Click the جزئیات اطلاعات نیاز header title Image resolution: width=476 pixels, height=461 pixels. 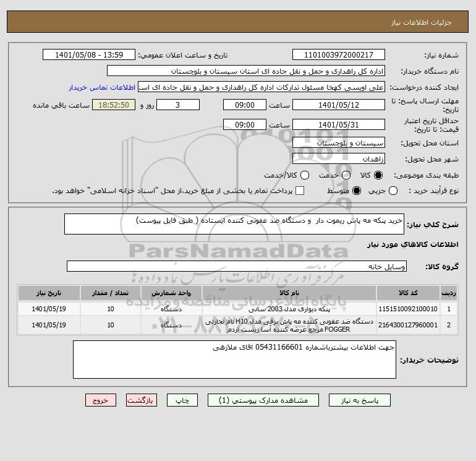point(422,22)
